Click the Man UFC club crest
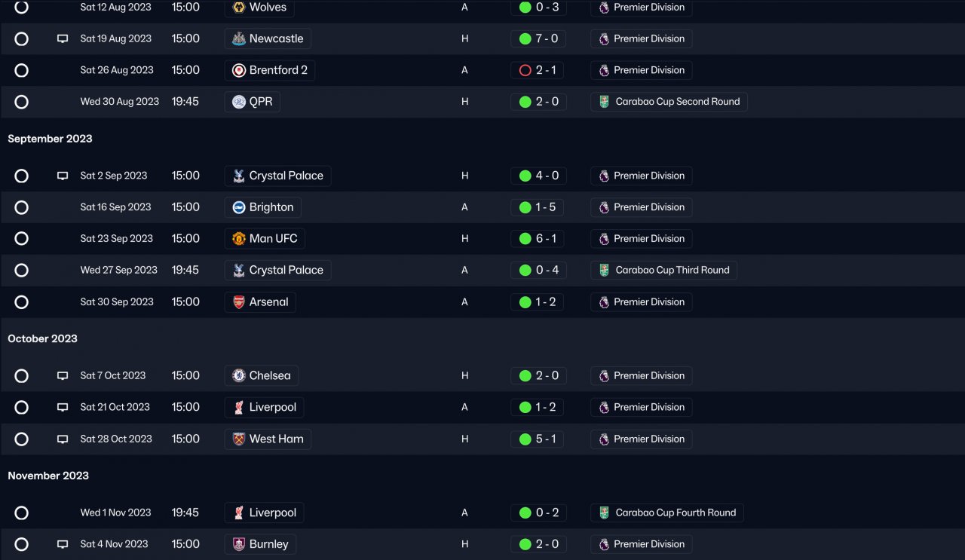Screen dimensions: 965x560 pyautogui.click(x=239, y=239)
